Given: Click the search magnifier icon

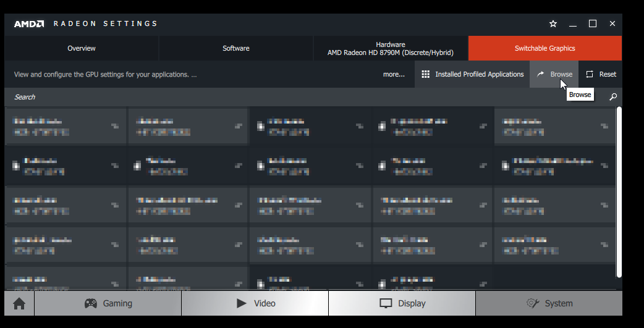Looking at the screenshot, I should click(612, 97).
